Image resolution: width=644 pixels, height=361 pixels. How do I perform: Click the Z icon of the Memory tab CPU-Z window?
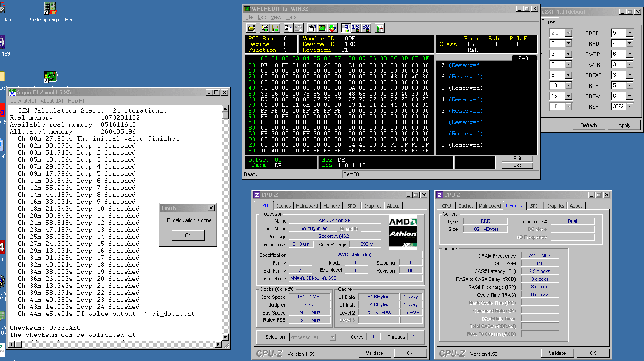pos(439,195)
